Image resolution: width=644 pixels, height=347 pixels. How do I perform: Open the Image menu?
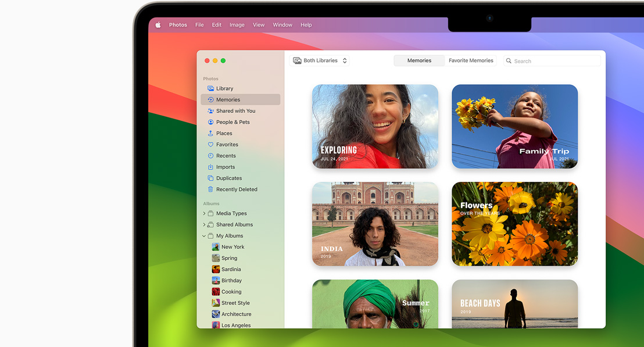[x=237, y=24]
